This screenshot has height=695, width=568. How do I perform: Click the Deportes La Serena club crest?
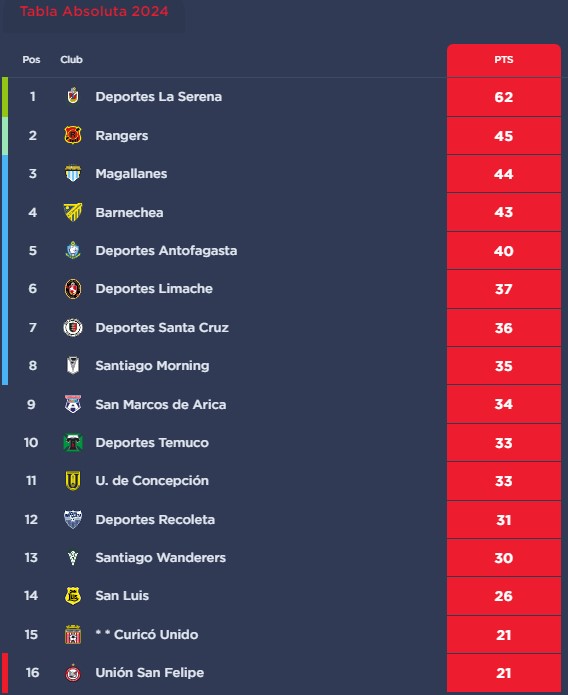[x=73, y=96]
